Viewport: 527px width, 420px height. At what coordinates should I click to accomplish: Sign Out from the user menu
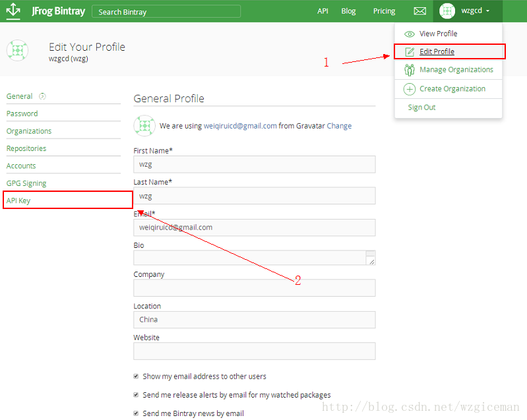(422, 107)
